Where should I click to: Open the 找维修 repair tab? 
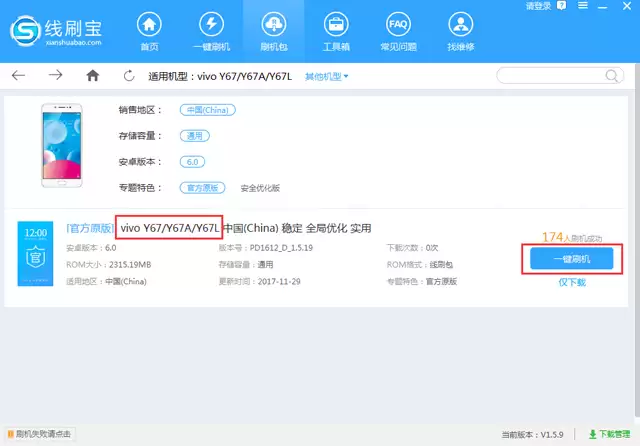coord(460,31)
